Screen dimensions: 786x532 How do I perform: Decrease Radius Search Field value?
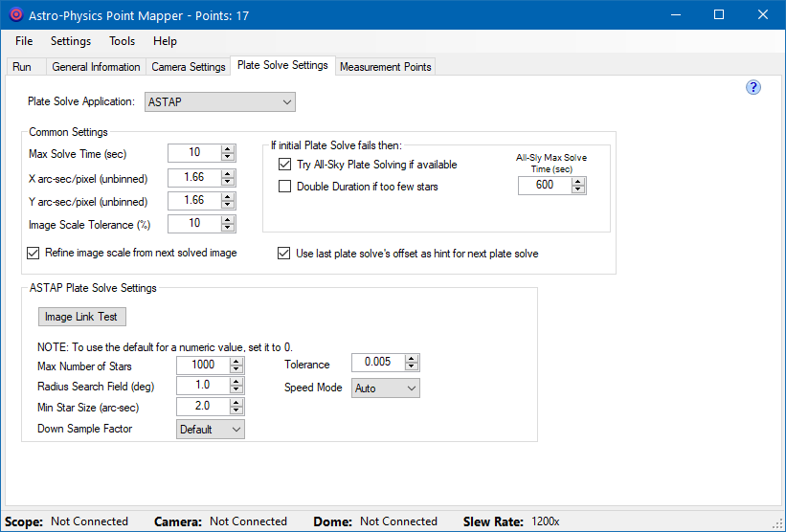236,389
